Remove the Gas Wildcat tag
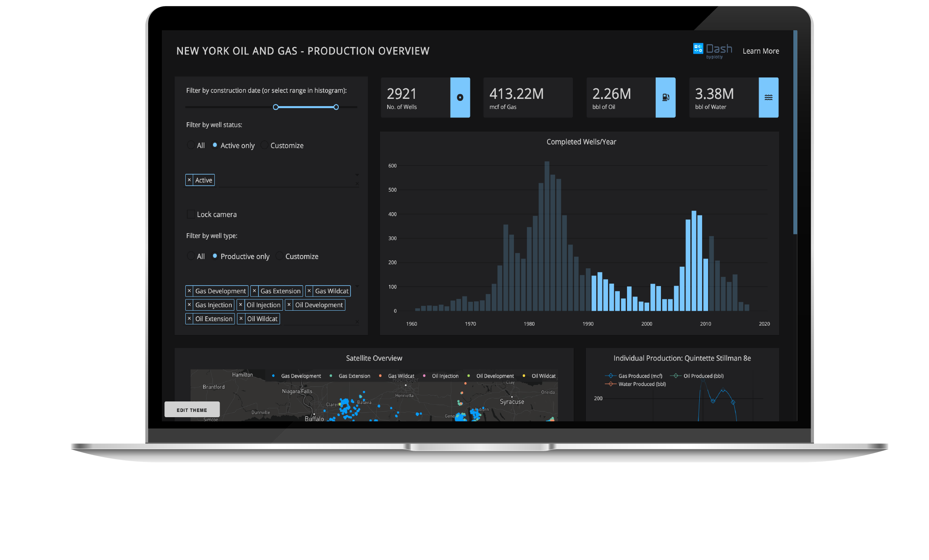 click(x=309, y=291)
